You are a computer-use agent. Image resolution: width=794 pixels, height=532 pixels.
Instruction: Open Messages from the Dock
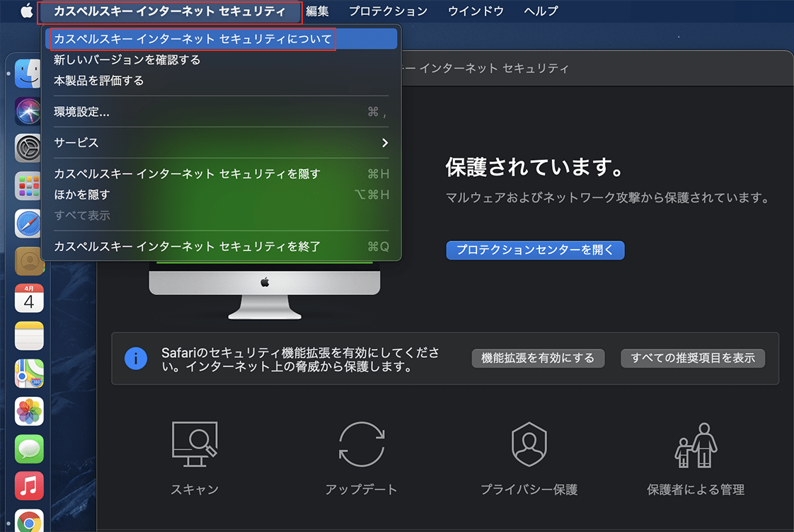click(x=29, y=449)
